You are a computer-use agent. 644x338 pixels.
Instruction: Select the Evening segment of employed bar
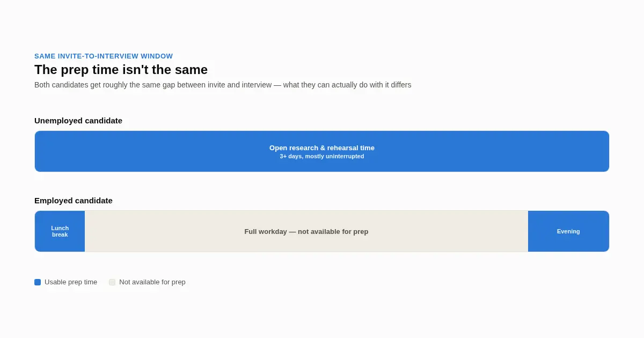(568, 231)
